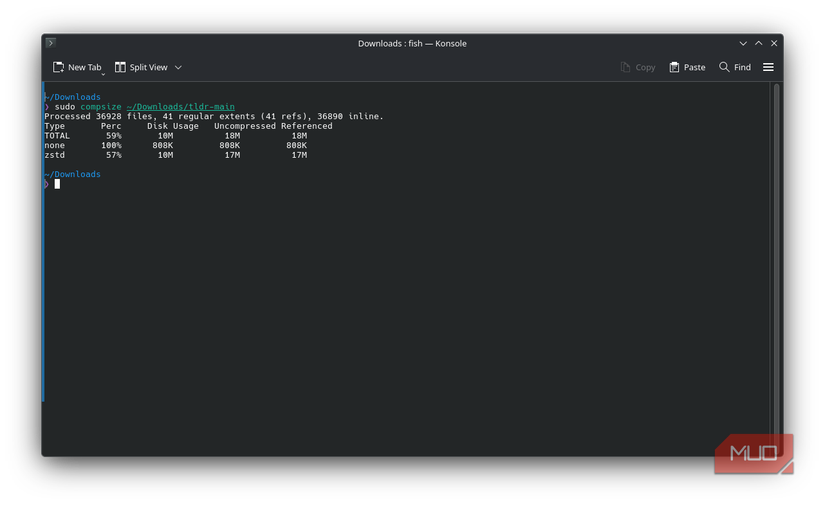This screenshot has height=506, width=825.
Task: Click the first ~/Downloads prompt path
Action: point(73,97)
